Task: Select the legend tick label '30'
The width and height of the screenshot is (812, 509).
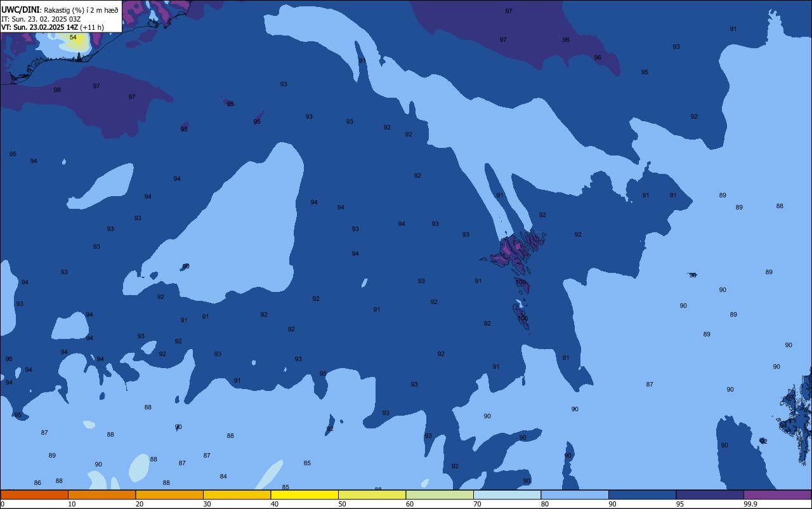Action: (207, 504)
